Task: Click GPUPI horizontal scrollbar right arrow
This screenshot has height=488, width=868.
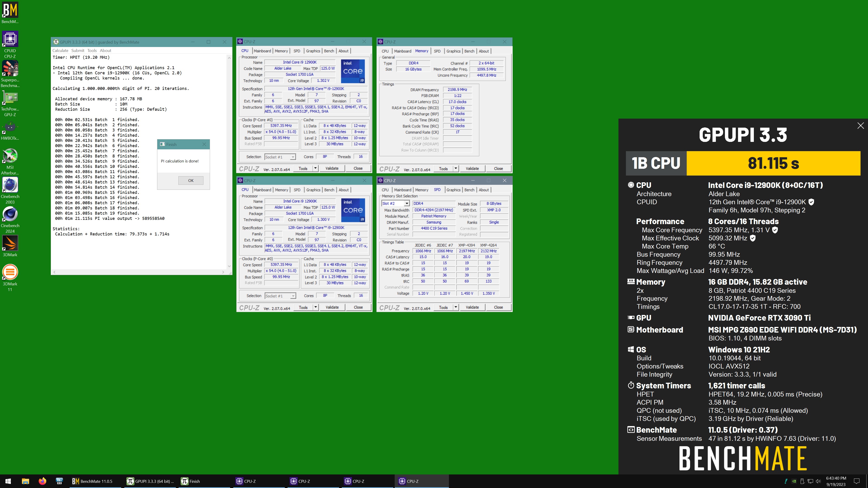Action: point(223,272)
